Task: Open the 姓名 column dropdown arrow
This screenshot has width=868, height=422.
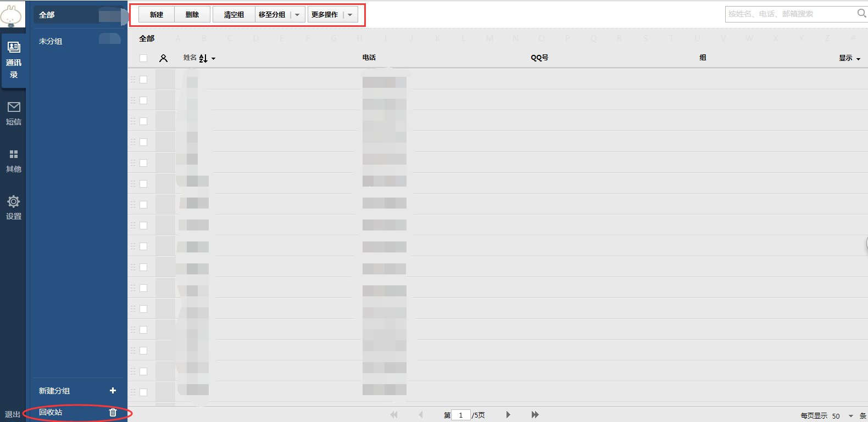Action: [x=214, y=59]
